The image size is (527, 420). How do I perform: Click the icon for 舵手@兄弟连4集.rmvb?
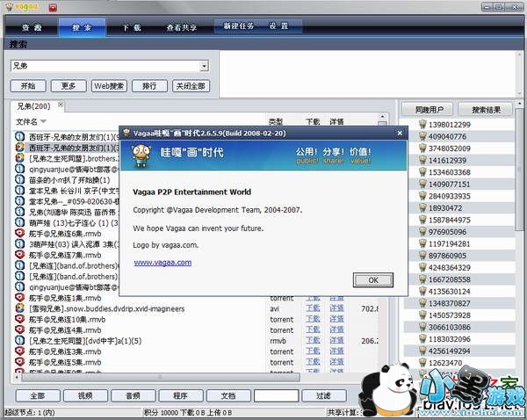tap(20, 329)
